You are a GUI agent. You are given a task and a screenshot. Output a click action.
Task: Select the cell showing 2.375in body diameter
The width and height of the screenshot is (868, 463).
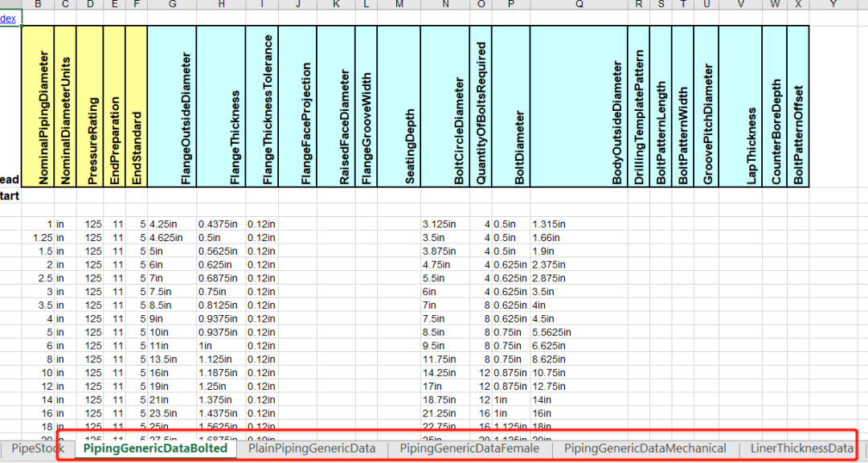(579, 264)
